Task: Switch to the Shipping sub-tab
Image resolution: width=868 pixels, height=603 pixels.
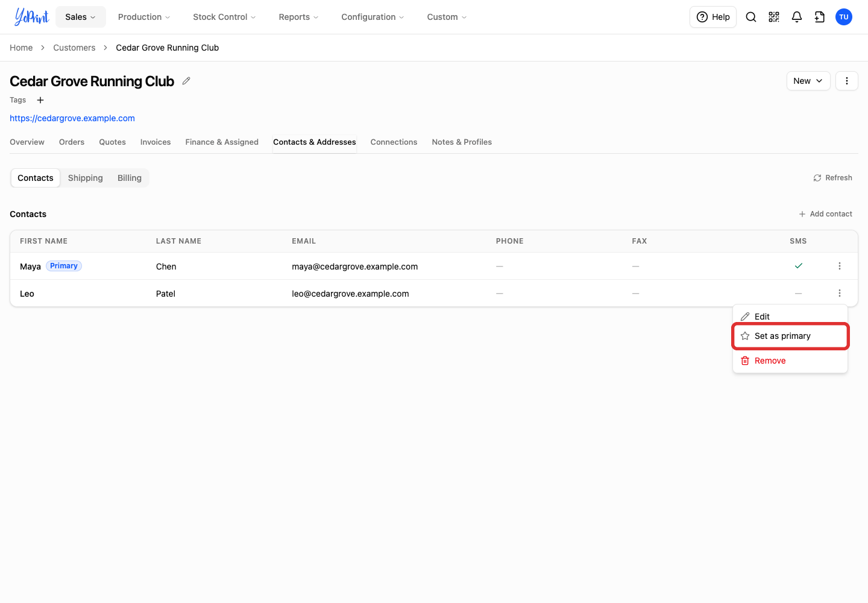Action: [x=86, y=178]
